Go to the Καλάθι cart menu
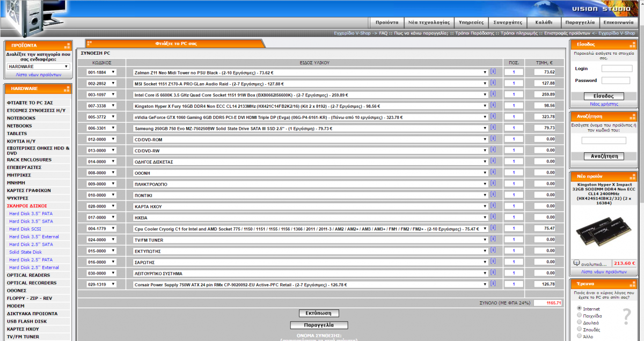Screen dimensions: 644x341 point(544,23)
